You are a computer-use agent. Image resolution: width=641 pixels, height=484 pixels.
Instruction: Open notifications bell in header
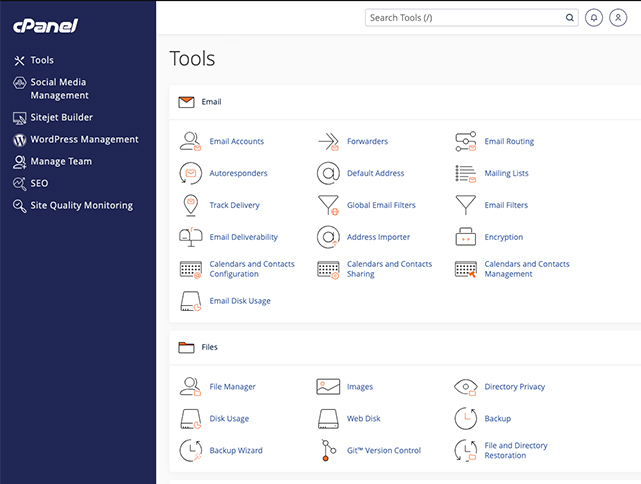click(595, 18)
